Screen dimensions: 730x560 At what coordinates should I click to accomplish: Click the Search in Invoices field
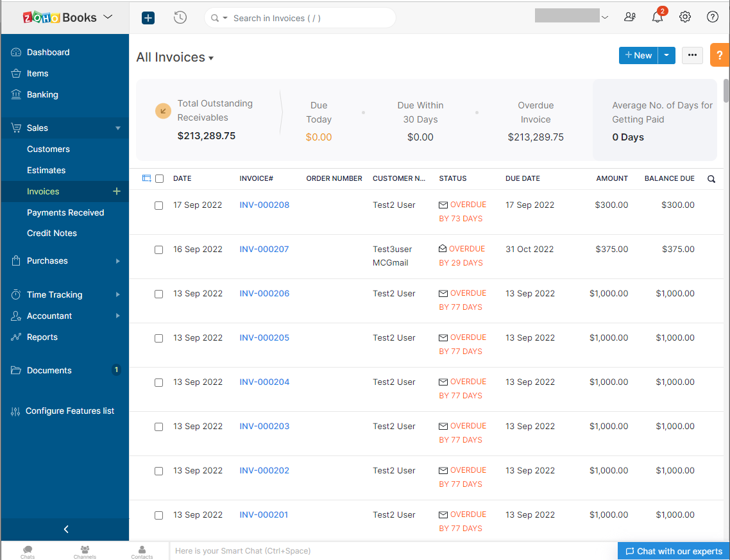point(308,18)
